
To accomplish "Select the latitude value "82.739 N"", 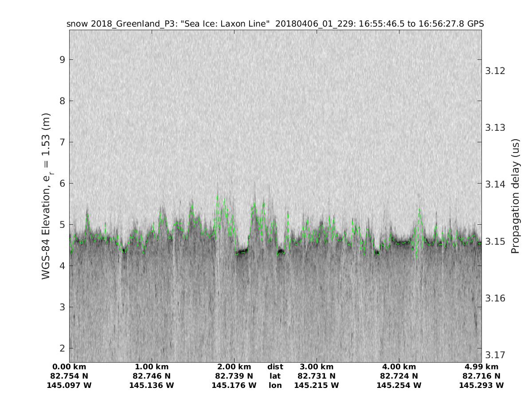I will [x=234, y=376].
